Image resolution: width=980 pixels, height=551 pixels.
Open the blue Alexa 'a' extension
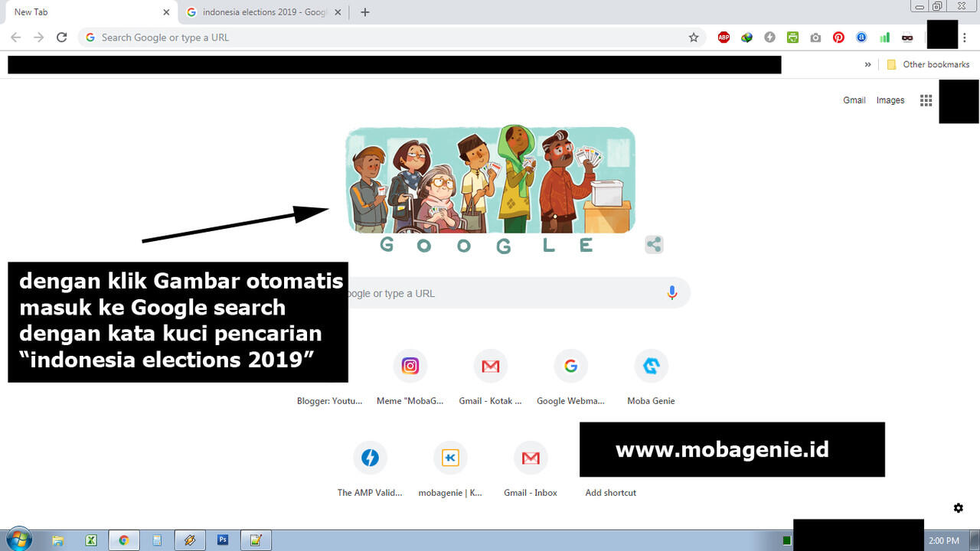click(861, 37)
